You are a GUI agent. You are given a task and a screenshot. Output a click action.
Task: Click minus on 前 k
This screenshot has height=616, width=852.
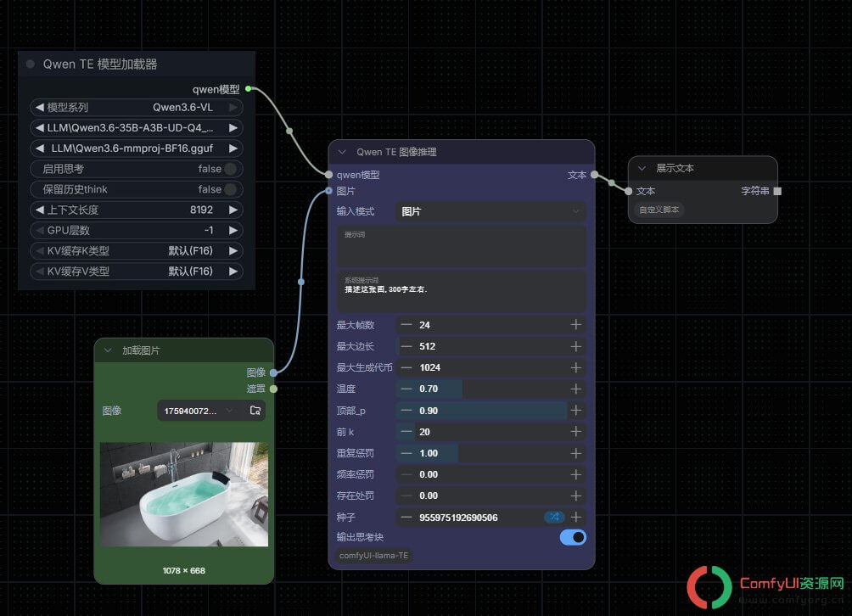406,432
